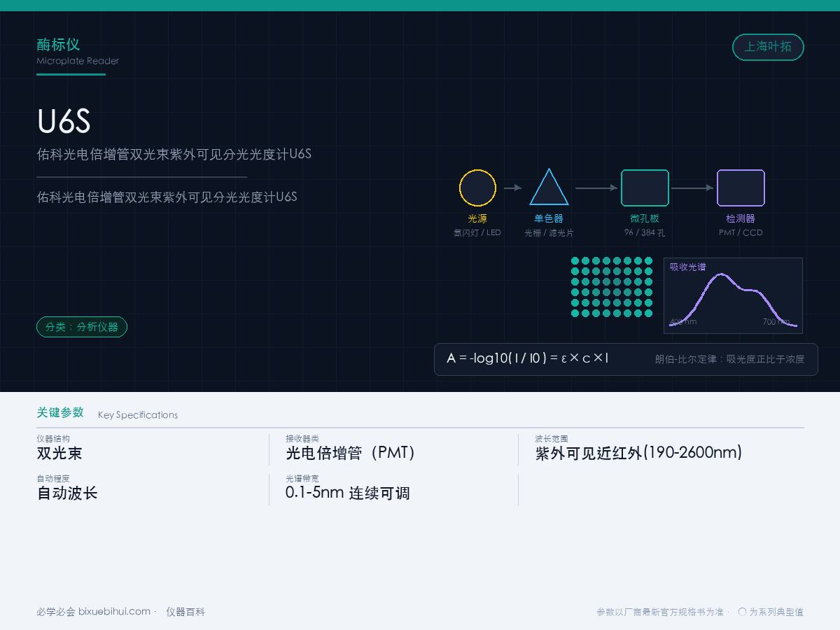
Task: Click the Beer-Lambert formula A = -log10(I/I0)
Action: [528, 358]
